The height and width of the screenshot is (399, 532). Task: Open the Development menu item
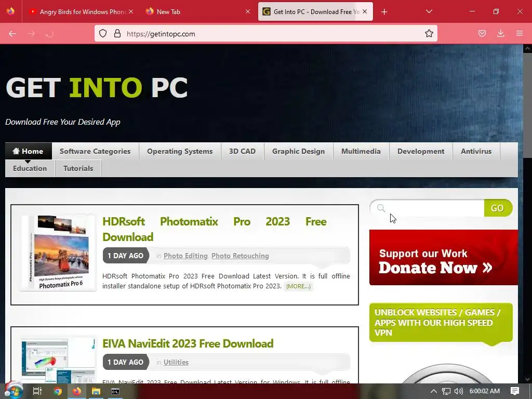click(x=421, y=151)
